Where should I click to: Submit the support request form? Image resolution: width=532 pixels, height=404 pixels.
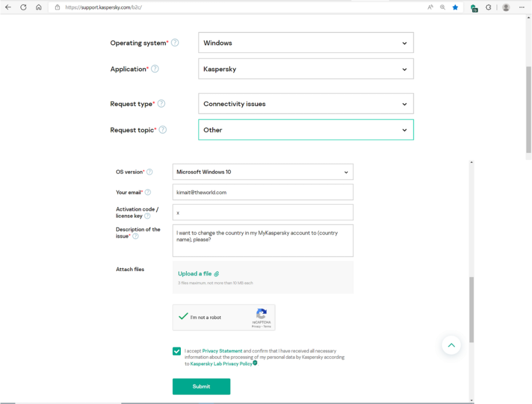(201, 386)
